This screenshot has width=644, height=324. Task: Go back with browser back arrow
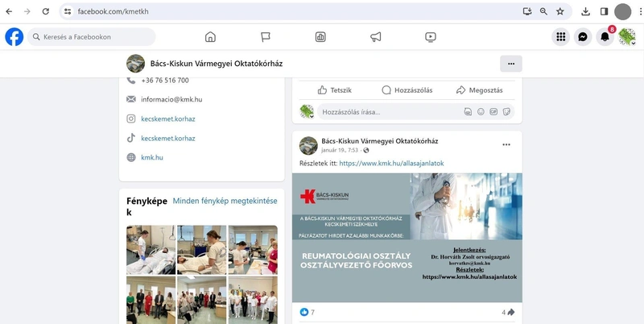9,11
